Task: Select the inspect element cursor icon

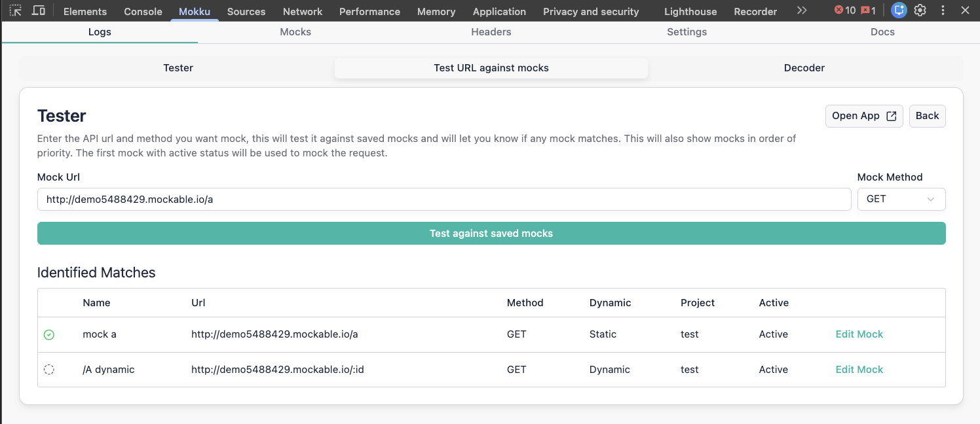Action: pos(14,10)
